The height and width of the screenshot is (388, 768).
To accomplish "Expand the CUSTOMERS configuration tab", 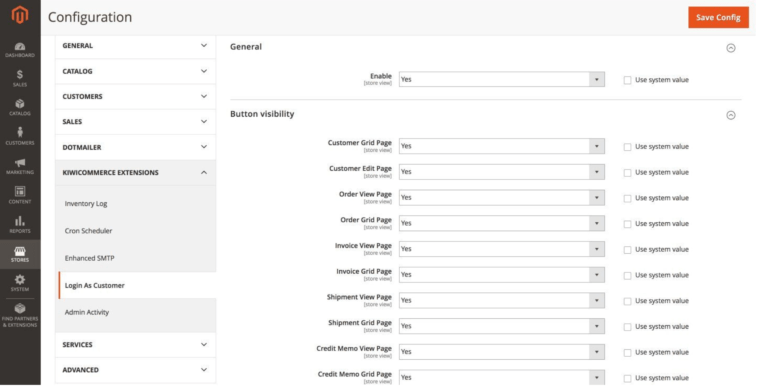I will 135,97.
